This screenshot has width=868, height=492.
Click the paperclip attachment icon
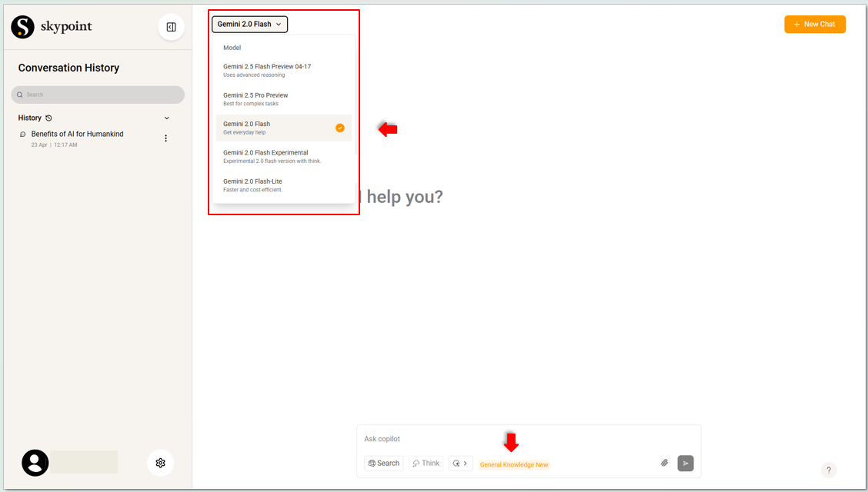[665, 463]
